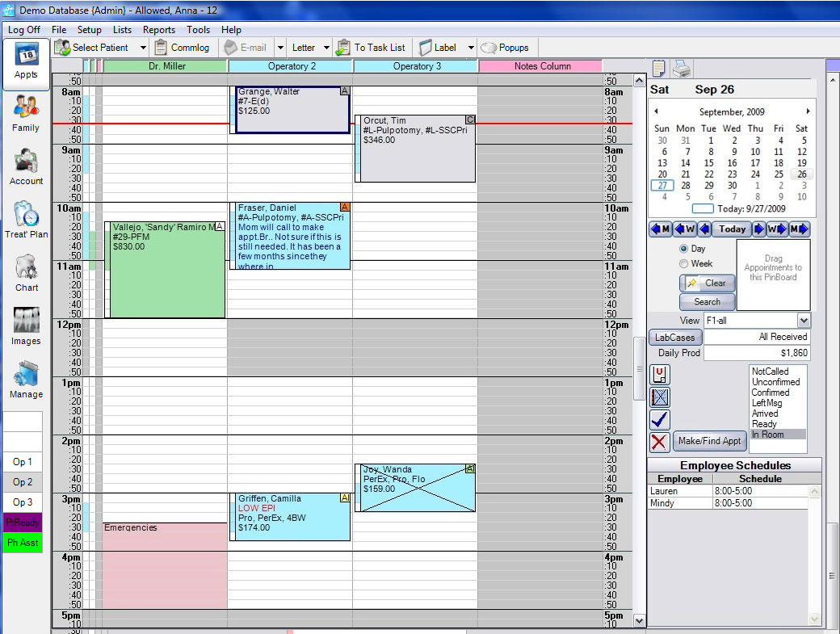Select the Day view radio button
The height and width of the screenshot is (634, 840).
point(684,249)
